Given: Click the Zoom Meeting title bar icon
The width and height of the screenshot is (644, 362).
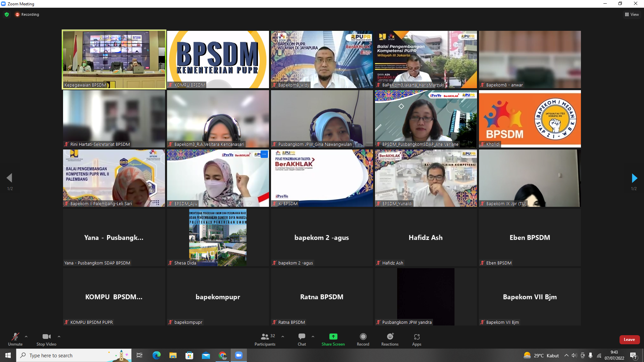Looking at the screenshot, I should 3,4.
